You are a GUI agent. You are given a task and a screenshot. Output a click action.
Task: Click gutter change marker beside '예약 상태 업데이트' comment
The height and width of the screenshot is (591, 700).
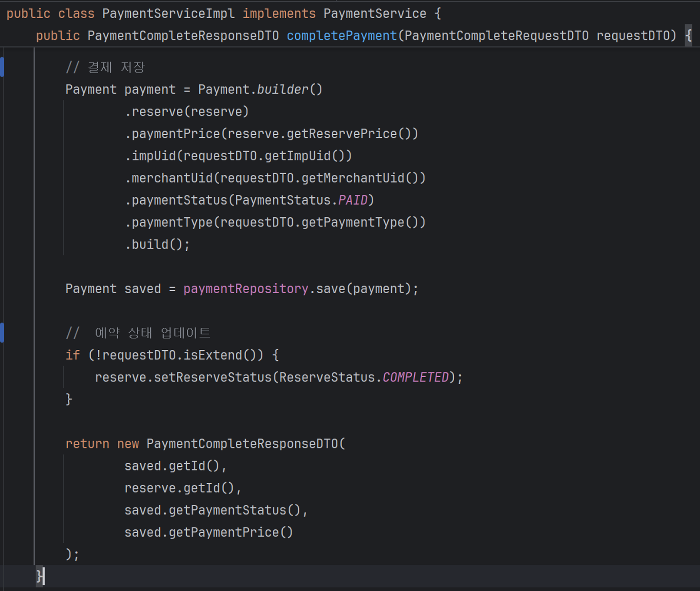2,333
